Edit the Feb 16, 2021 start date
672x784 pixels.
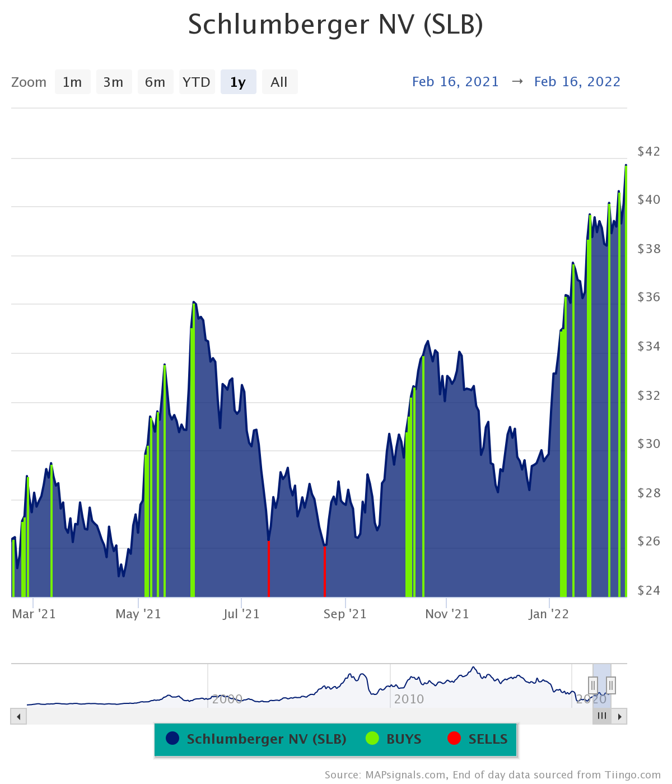(455, 82)
